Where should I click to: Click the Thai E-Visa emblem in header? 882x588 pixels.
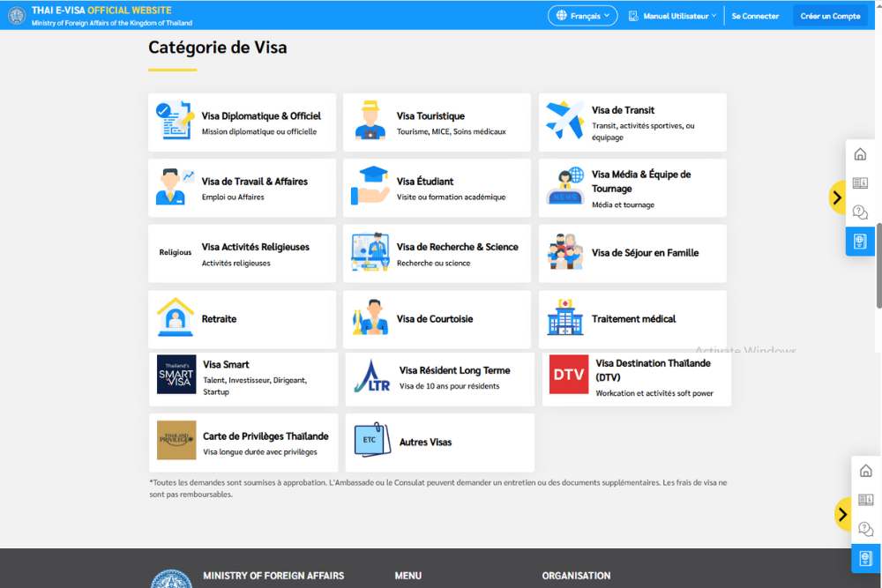17,15
